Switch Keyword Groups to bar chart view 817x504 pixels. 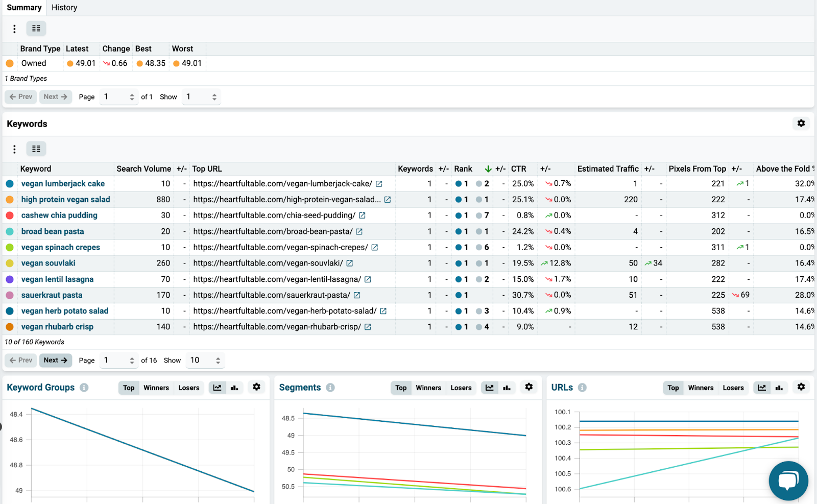click(x=234, y=388)
